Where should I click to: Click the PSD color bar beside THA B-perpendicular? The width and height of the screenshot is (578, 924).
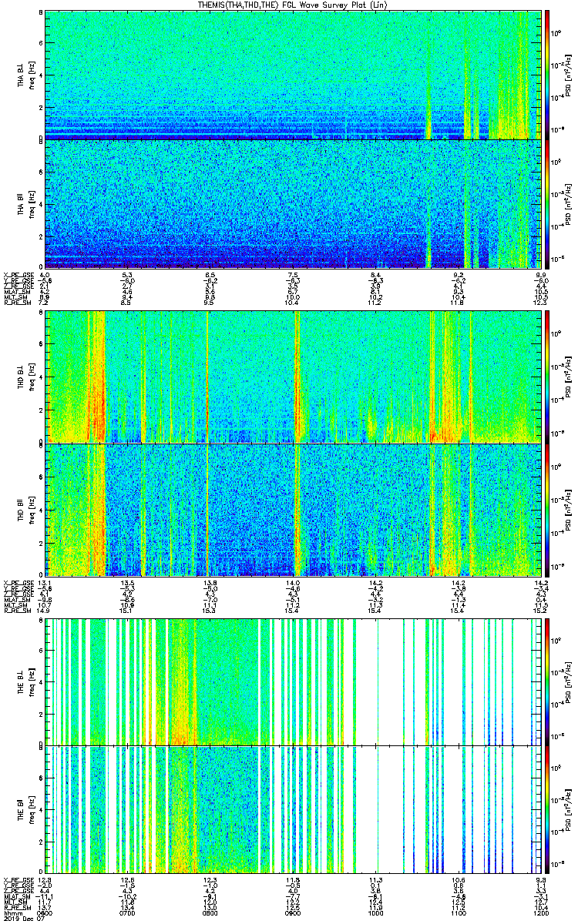pyautogui.click(x=548, y=75)
